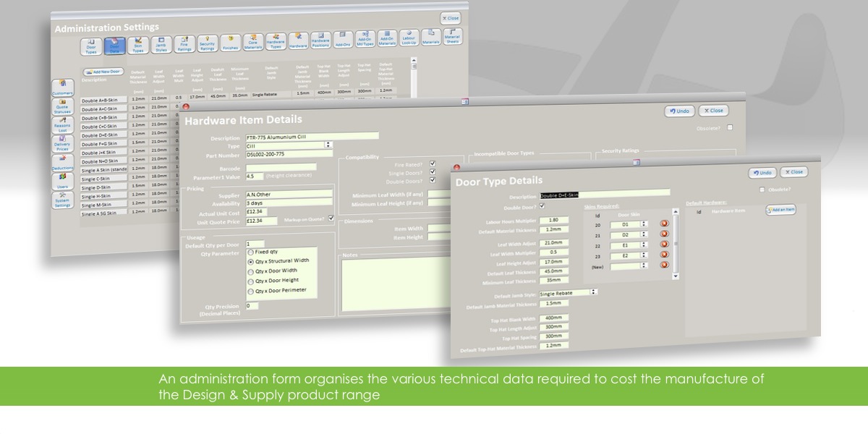Open the door skin dropdown for E1
Viewport: 868px width, 434px height.
tap(643, 245)
